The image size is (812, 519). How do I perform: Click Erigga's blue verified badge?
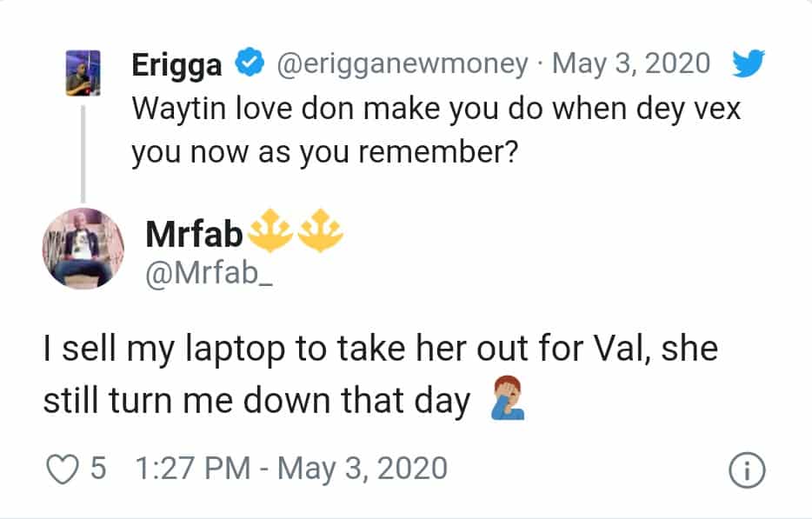coord(248,65)
